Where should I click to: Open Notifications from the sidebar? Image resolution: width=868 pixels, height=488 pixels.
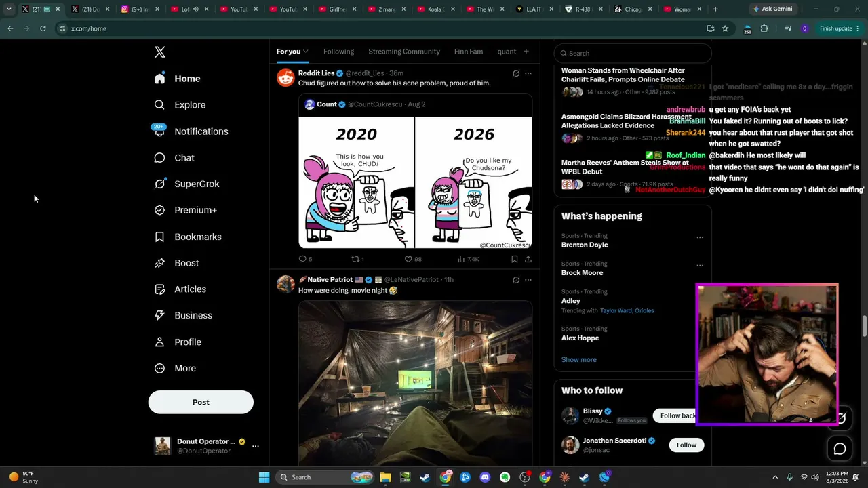click(191, 131)
